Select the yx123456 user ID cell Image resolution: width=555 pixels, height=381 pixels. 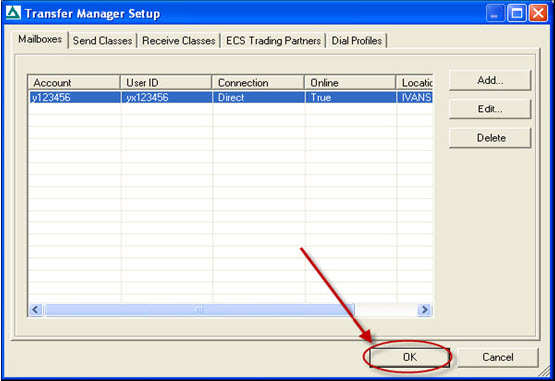point(166,97)
